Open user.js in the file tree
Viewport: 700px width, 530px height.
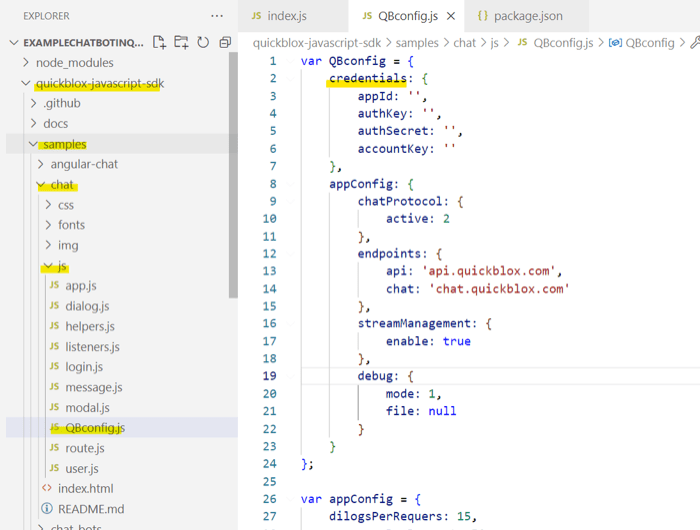(x=82, y=468)
